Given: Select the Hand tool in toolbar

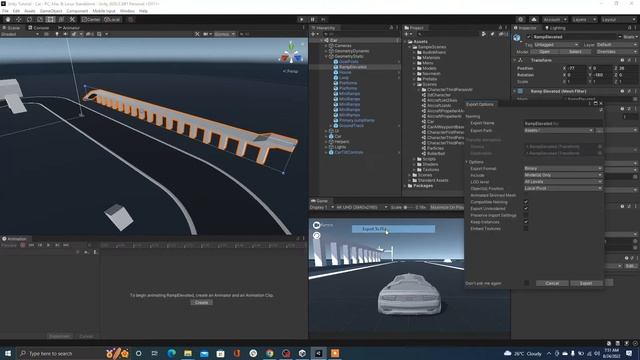Looking at the screenshot, I should (8, 20).
